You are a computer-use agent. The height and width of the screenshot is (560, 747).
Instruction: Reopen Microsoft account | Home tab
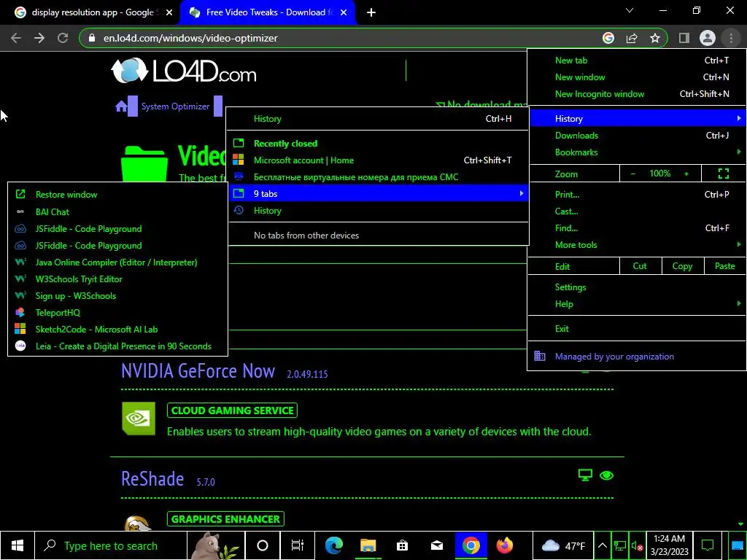(379, 160)
